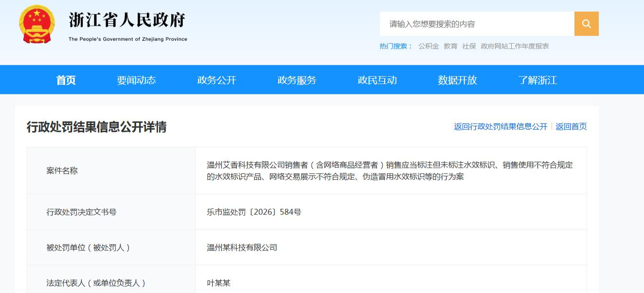Viewport: 644px width, 293px height.
Task: Click The People's Government of Zhejiang Province subtitle
Action: (128, 39)
